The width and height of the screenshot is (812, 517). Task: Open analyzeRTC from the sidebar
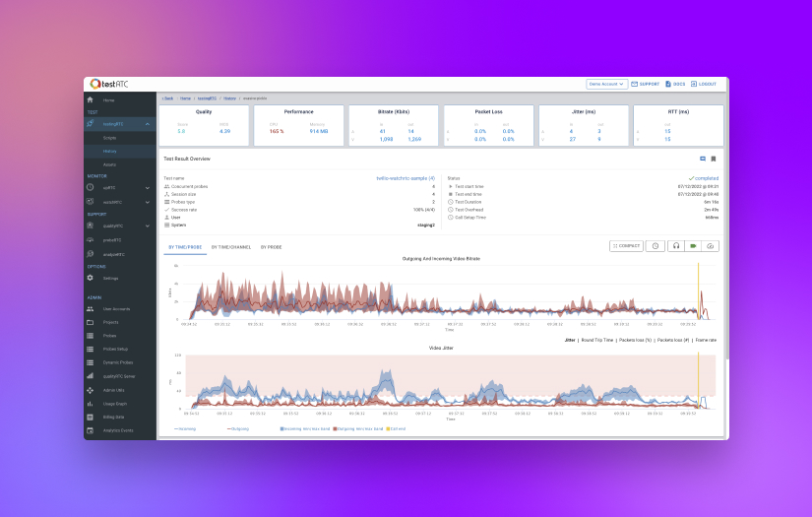click(x=113, y=254)
